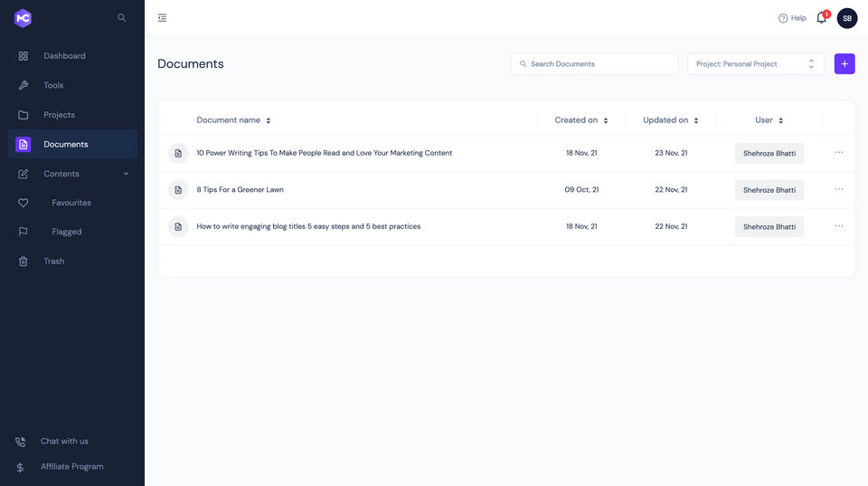Click Shehroze Bhatti tag in blog titles row
Viewport: 868px width, 486px height.
point(769,226)
